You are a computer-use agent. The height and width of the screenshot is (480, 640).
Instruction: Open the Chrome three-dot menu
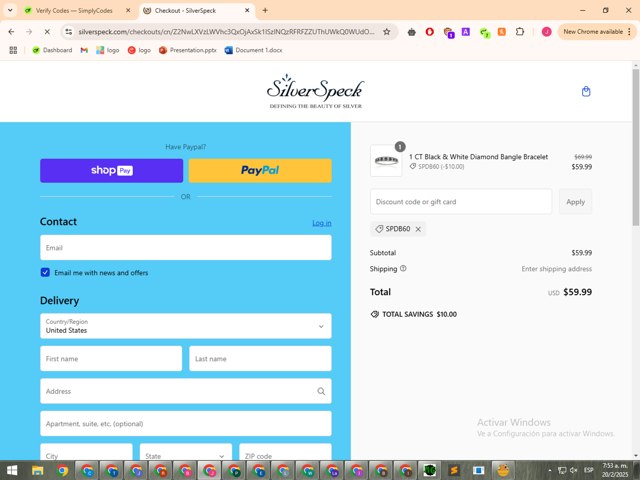pyautogui.click(x=629, y=31)
